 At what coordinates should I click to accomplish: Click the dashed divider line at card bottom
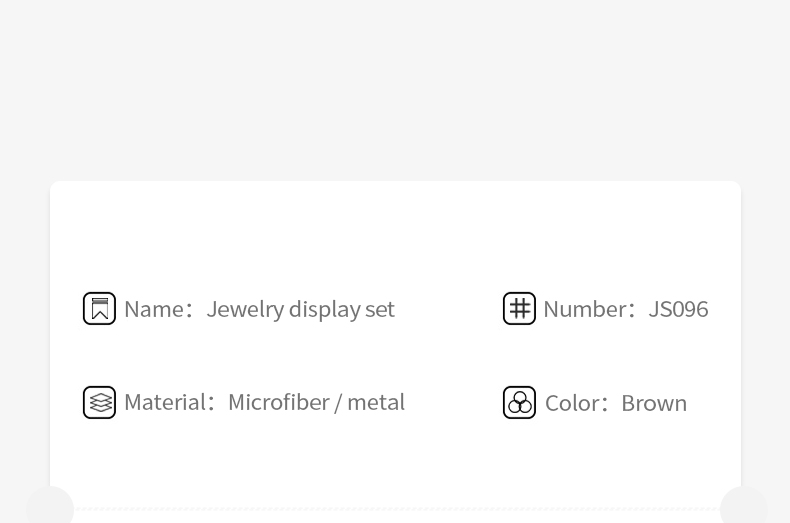397,509
